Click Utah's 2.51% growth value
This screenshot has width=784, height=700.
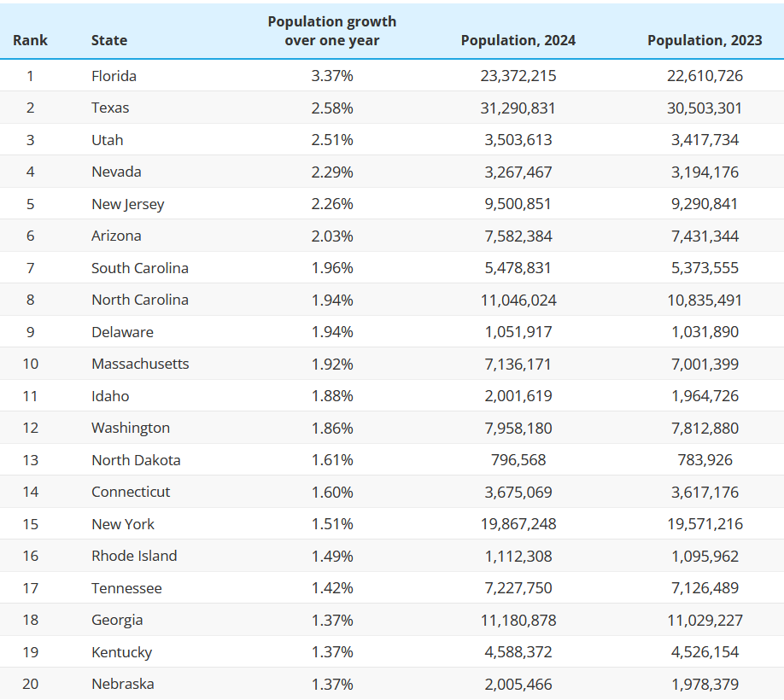click(332, 140)
